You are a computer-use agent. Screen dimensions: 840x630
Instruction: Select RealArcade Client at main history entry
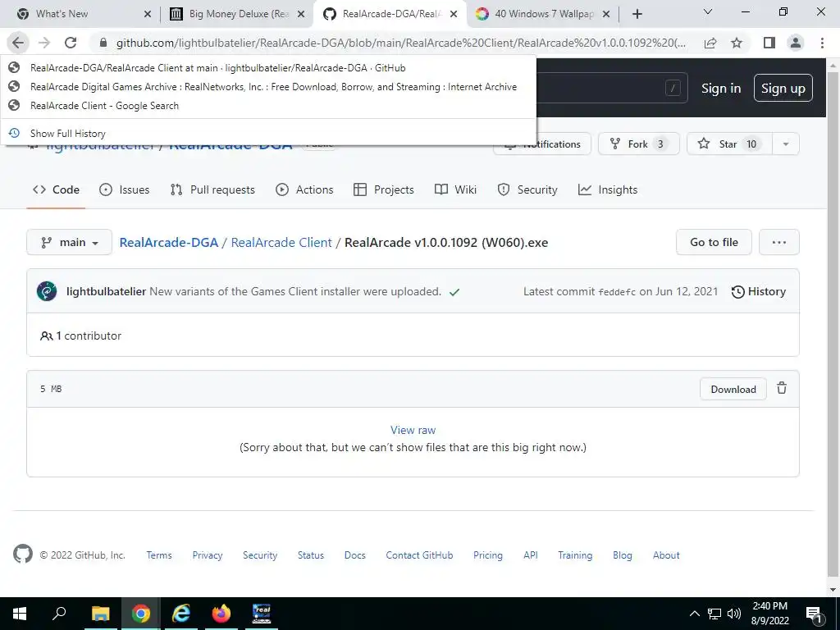[x=268, y=68]
